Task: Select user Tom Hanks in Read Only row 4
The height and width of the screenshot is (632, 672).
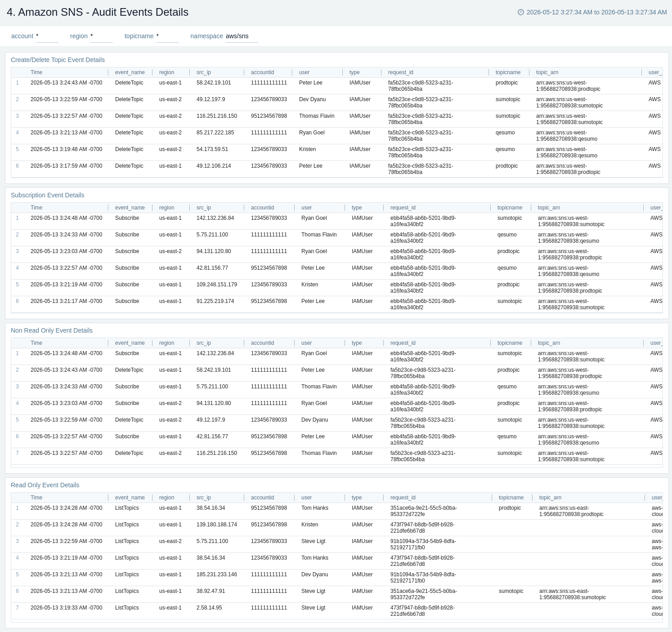Action: pyautogui.click(x=315, y=558)
